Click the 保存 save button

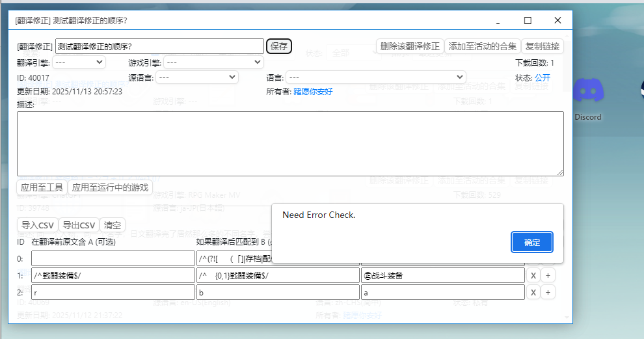point(279,46)
